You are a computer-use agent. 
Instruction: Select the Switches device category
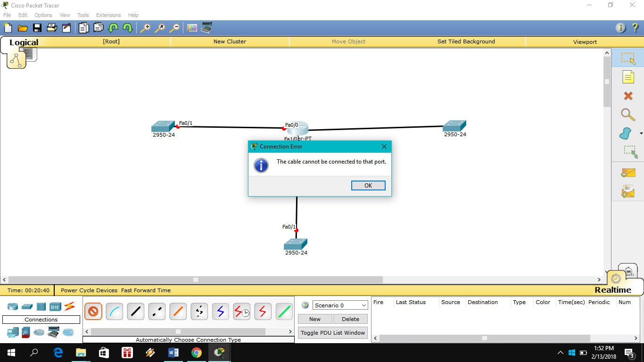click(27, 306)
